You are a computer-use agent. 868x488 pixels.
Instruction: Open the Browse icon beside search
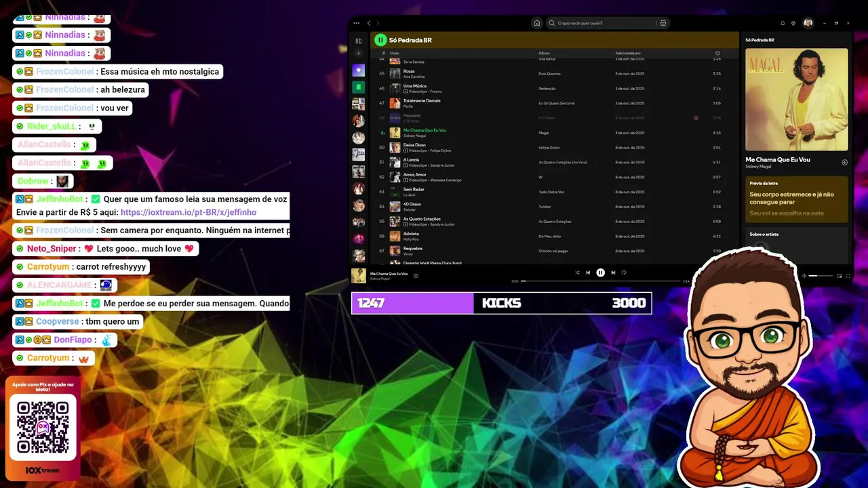tap(663, 23)
